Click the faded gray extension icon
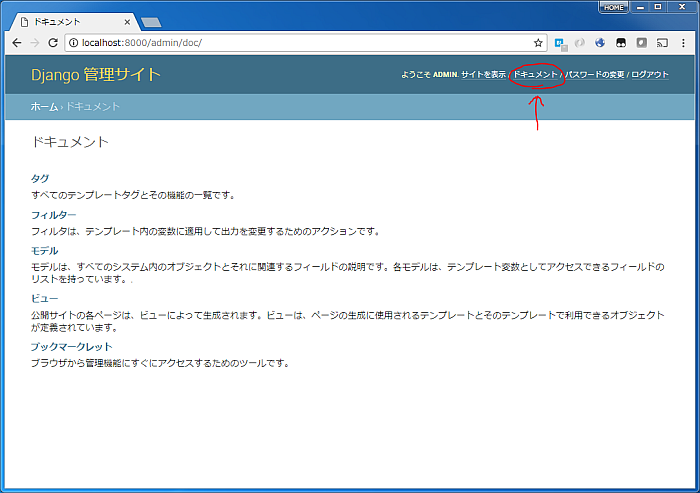700x493 pixels. pos(579,43)
